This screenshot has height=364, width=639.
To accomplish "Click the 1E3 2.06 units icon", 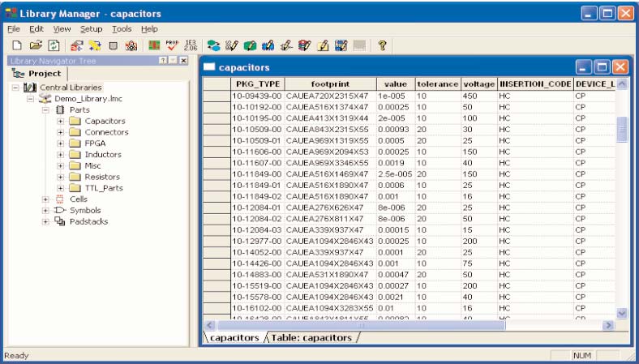I will tap(191, 46).
